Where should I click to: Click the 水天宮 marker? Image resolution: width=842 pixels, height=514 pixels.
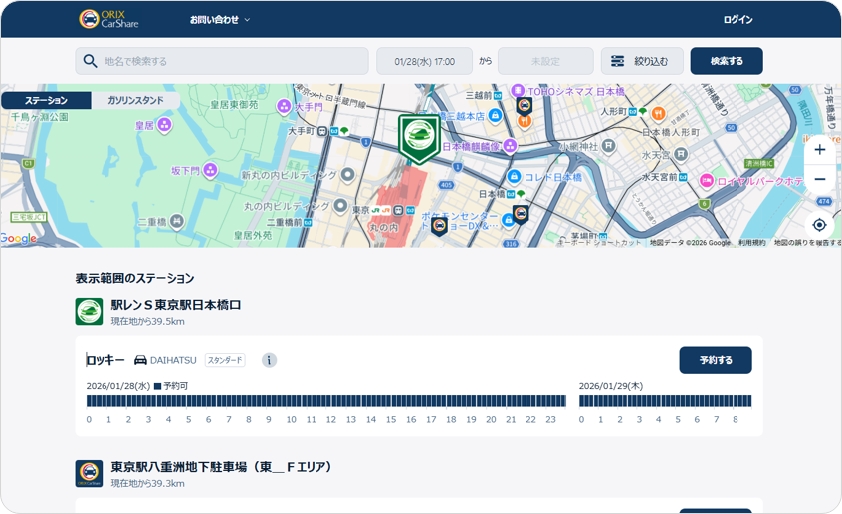click(x=681, y=155)
